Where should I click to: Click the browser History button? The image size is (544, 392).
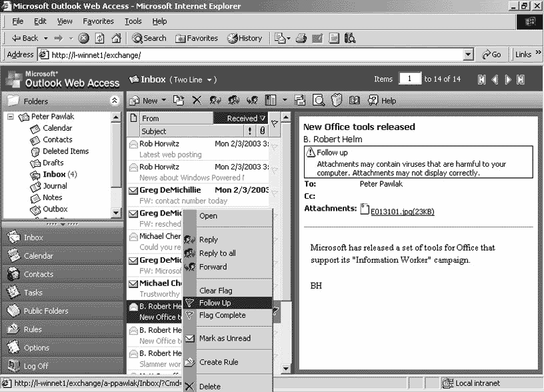(245, 38)
